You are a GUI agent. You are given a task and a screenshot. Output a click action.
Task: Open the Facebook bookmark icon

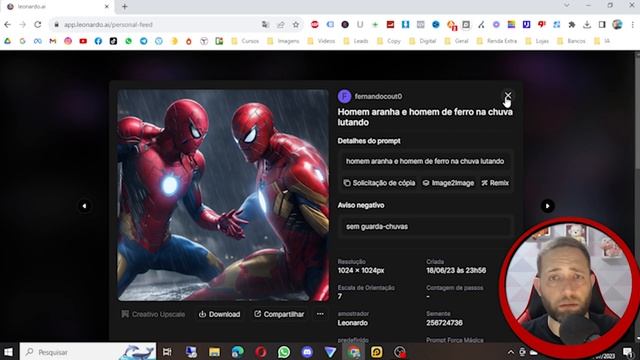[x=98, y=41]
